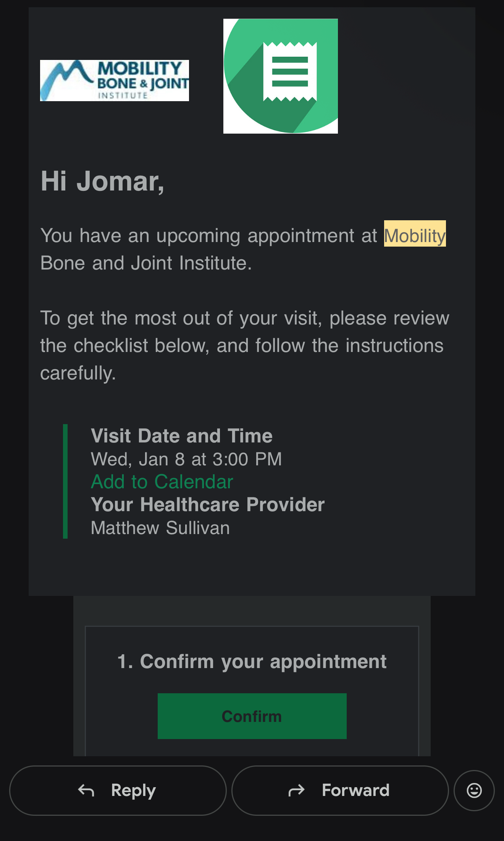
Task: Click the "Visit Date and Time" heading
Action: coord(181,436)
